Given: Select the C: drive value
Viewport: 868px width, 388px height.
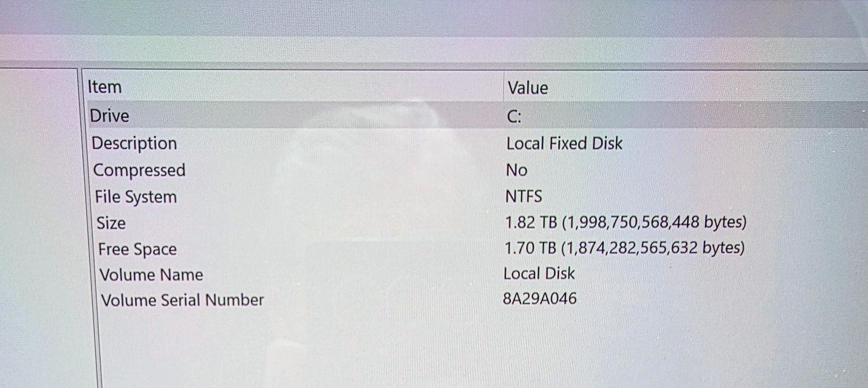Looking at the screenshot, I should [514, 117].
